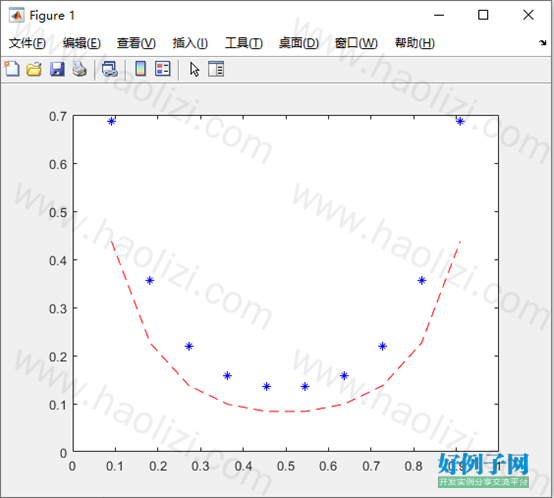This screenshot has width=554, height=498.
Task: Print the figure using the printer icon
Action: pyautogui.click(x=79, y=69)
